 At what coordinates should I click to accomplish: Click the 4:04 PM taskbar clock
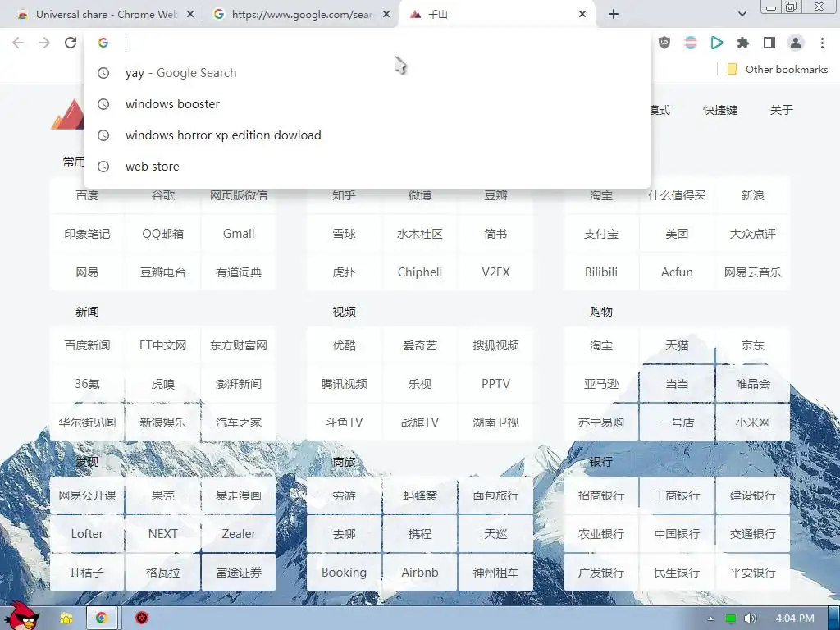pos(795,619)
